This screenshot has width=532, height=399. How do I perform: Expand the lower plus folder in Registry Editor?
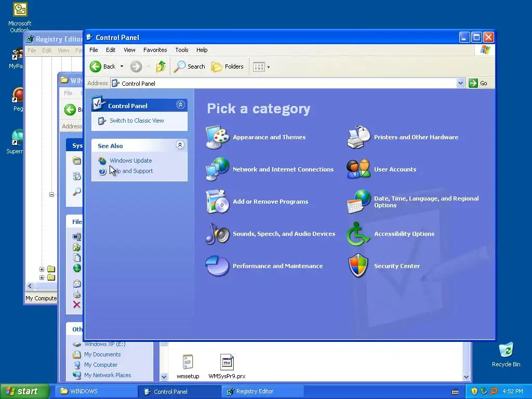(x=42, y=277)
